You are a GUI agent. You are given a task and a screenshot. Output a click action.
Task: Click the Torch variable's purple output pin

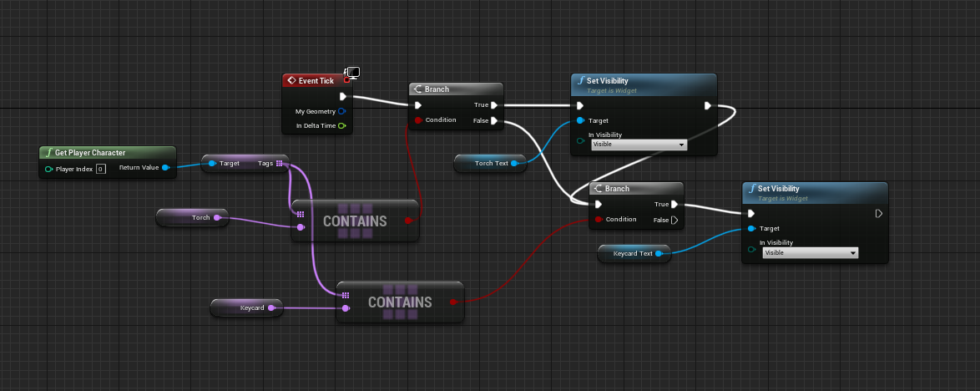click(217, 217)
